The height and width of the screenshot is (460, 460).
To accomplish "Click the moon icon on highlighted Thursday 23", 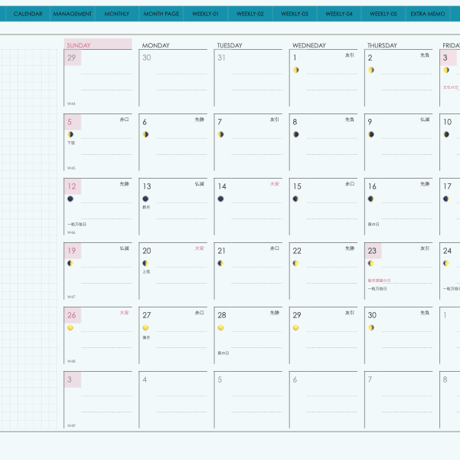I will click(371, 263).
